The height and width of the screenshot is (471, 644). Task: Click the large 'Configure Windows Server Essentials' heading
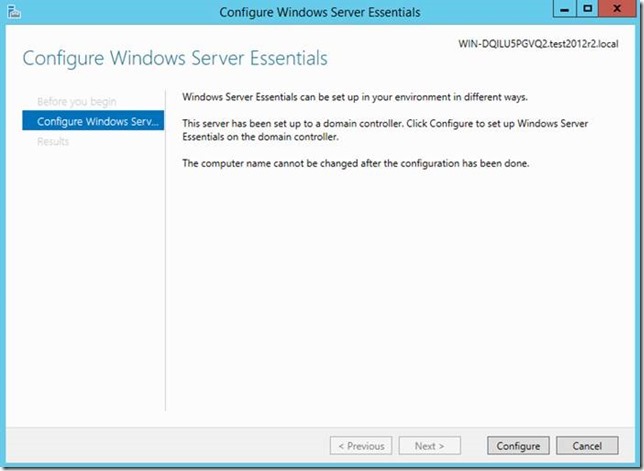tap(175, 59)
